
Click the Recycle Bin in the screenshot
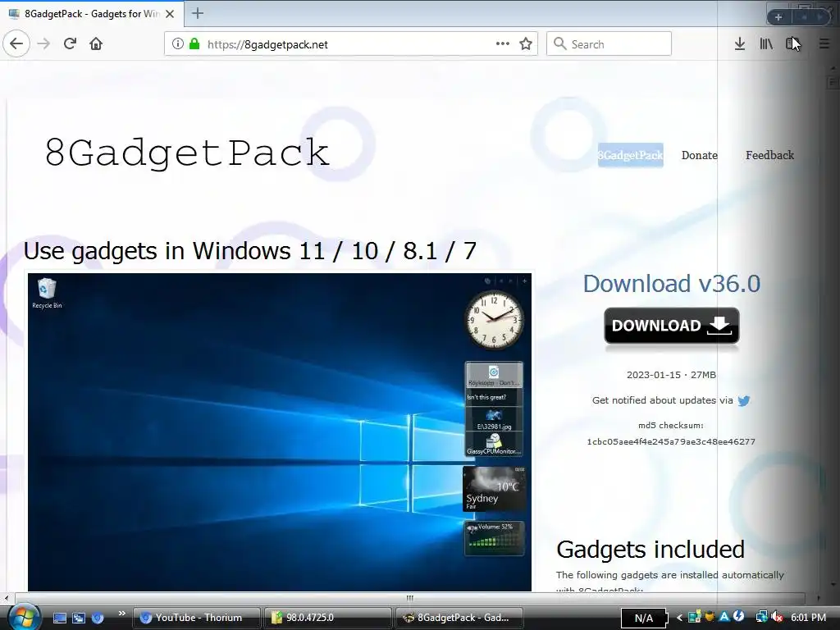(47, 293)
